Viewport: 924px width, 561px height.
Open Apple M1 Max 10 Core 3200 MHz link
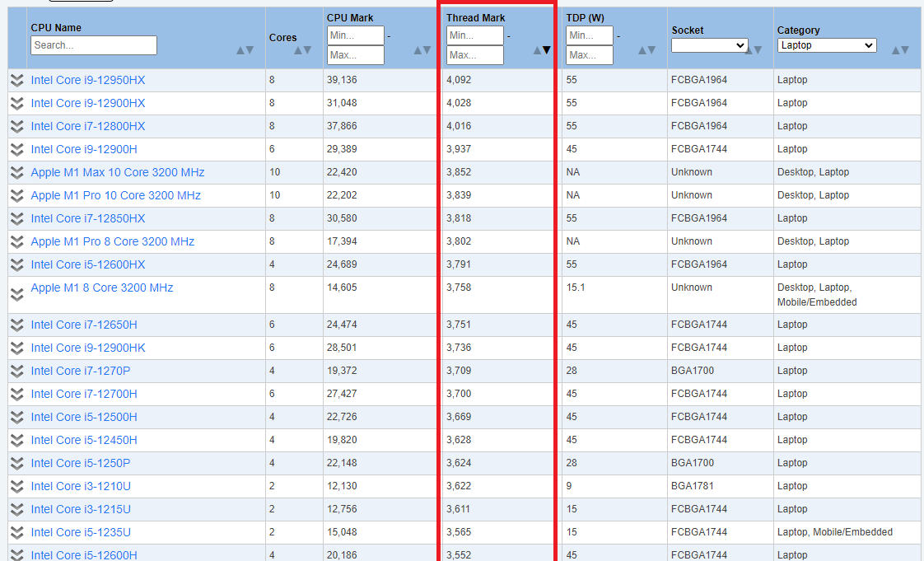pos(117,173)
